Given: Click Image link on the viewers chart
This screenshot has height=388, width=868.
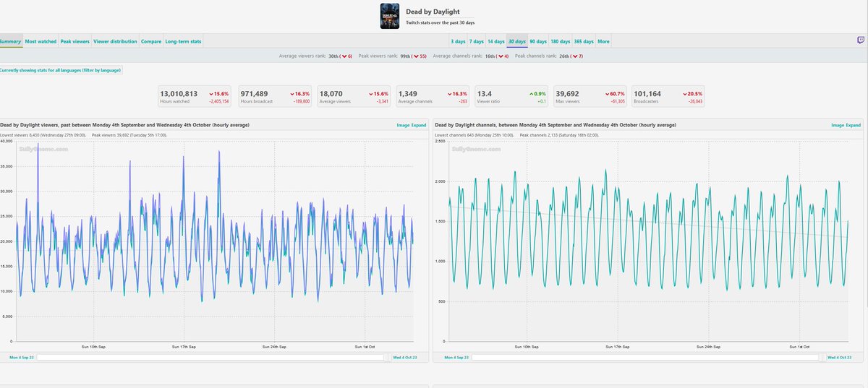Looking at the screenshot, I should point(404,125).
